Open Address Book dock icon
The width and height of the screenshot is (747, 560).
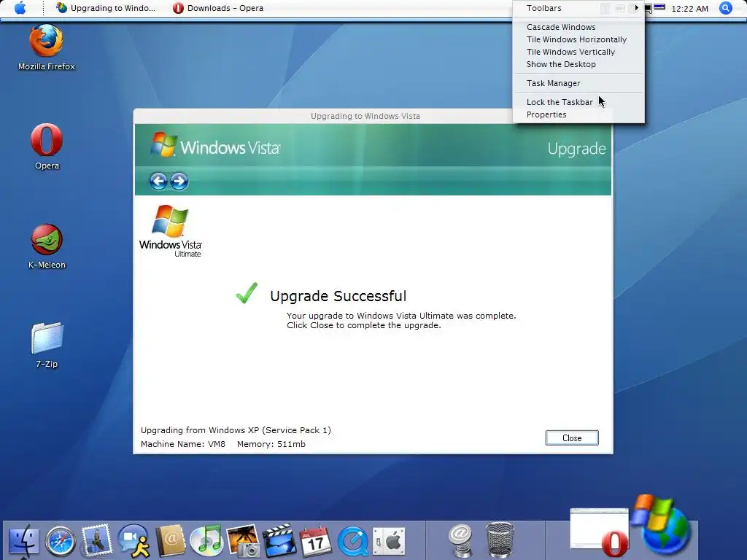coord(170,541)
